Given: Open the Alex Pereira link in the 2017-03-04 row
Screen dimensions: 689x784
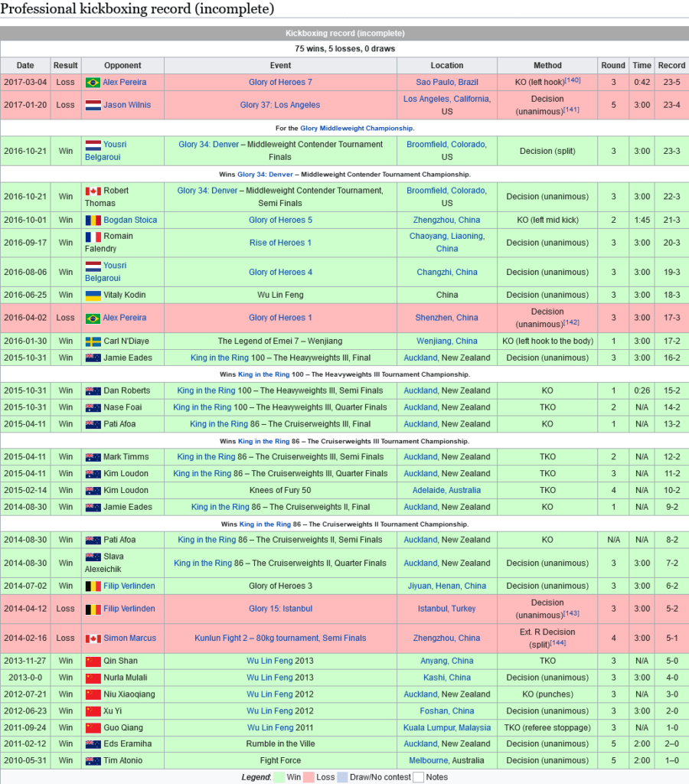Looking at the screenshot, I should tap(125, 83).
